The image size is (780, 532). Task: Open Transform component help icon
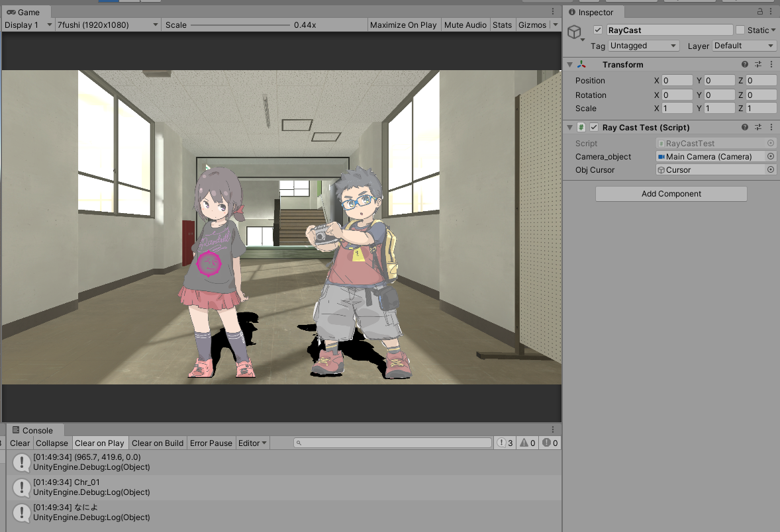pyautogui.click(x=745, y=64)
